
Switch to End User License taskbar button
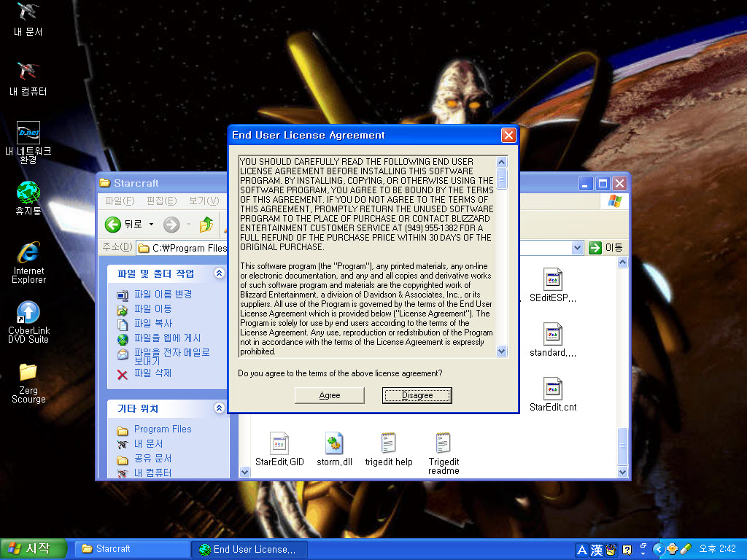point(249,549)
